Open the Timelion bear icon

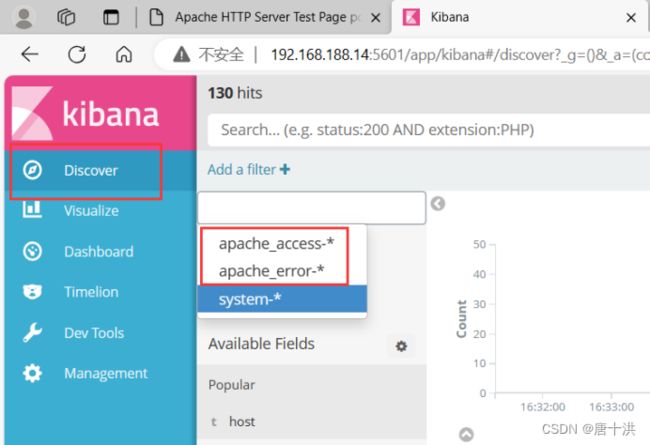[x=32, y=292]
